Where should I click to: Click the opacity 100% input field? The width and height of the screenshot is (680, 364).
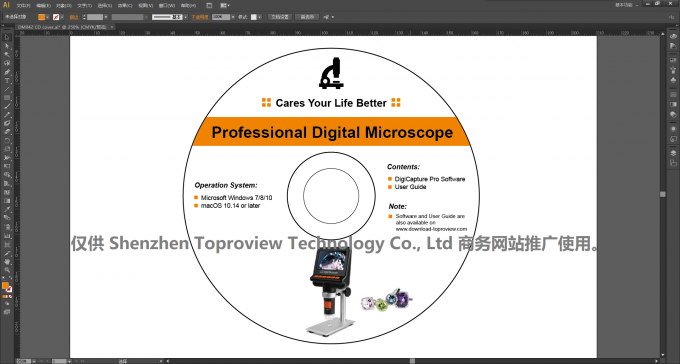click(x=221, y=17)
